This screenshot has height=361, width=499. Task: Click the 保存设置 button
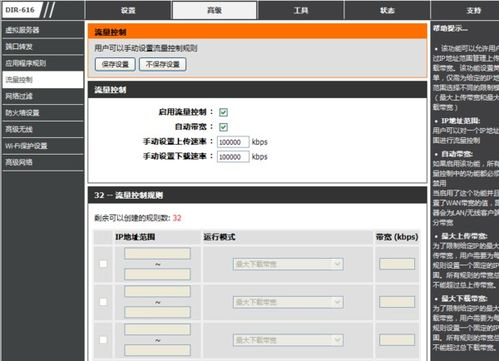pos(115,64)
